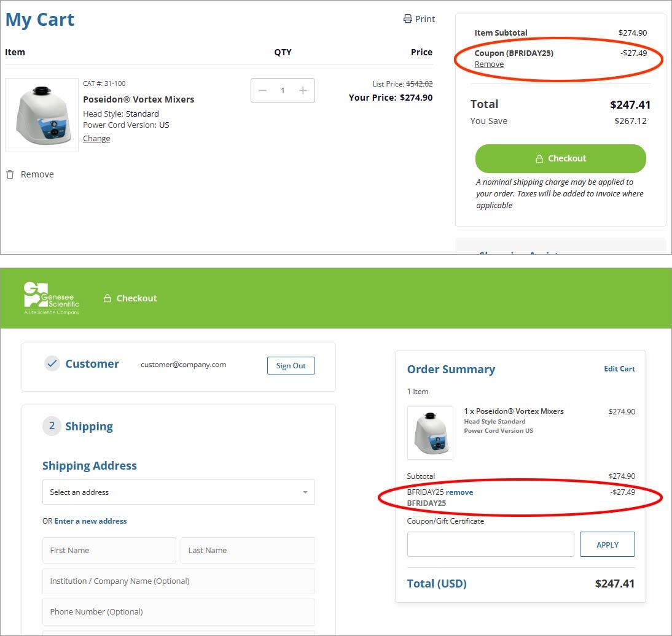The height and width of the screenshot is (636, 672).
Task: Click the Phone Number field
Action: click(x=178, y=612)
